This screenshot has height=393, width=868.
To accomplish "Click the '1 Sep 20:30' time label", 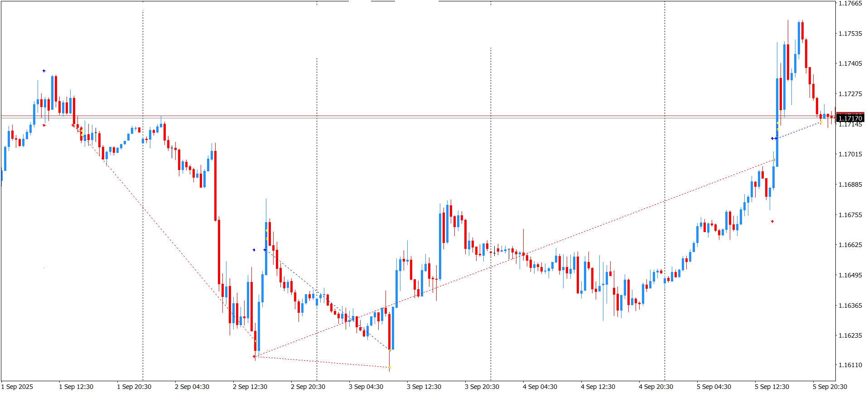I will [134, 387].
